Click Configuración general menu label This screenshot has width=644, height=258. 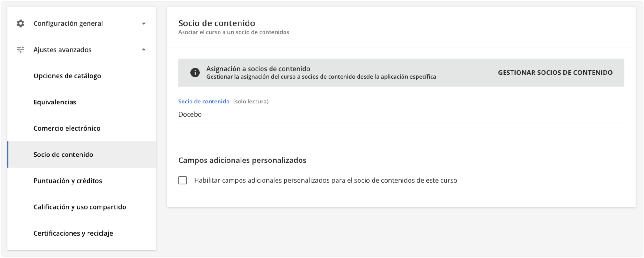click(x=68, y=23)
